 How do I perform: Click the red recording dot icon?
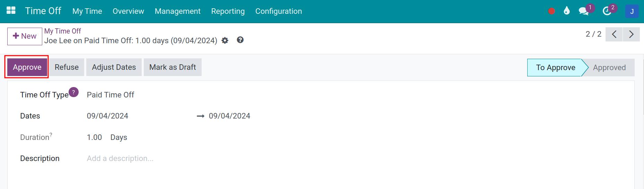[552, 11]
